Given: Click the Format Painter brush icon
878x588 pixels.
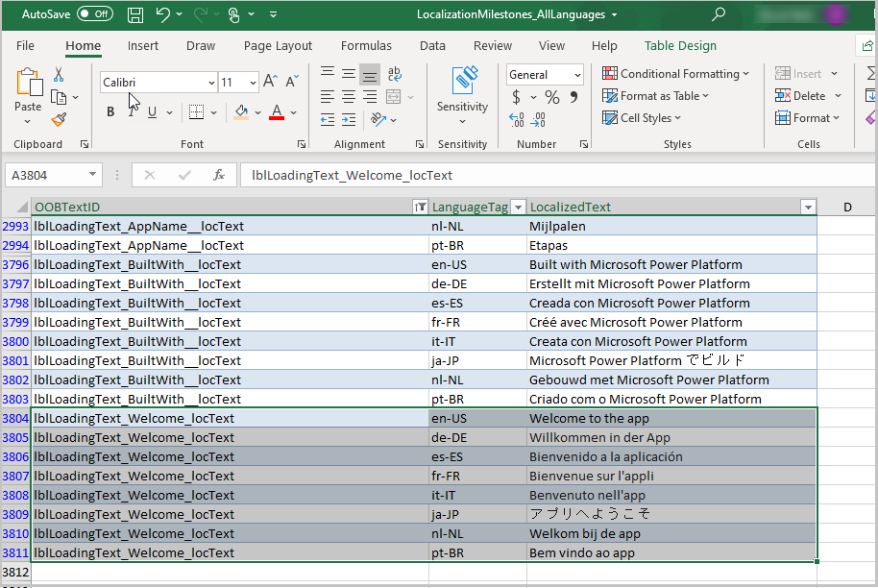Looking at the screenshot, I should click(59, 120).
